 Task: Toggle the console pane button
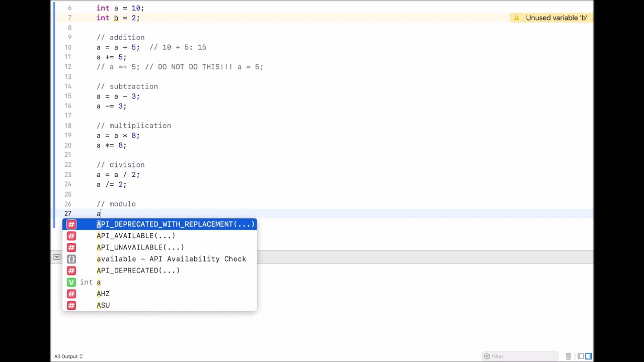(589, 356)
